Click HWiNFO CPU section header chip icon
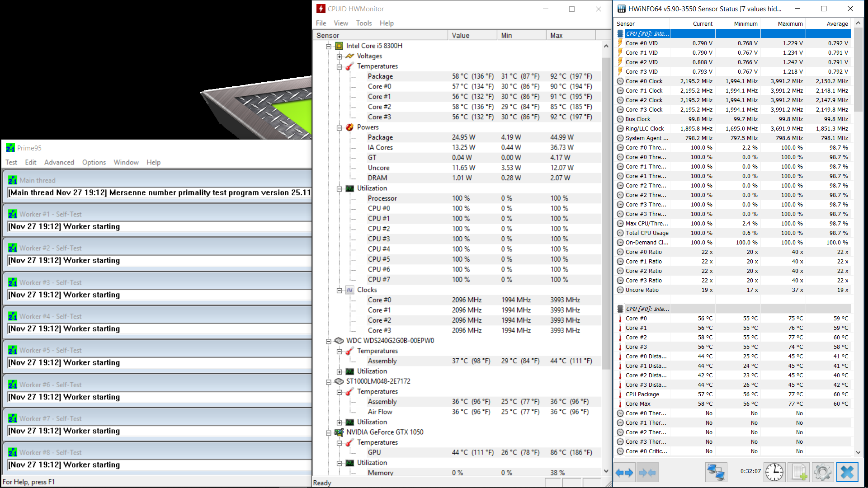The width and height of the screenshot is (868, 488). pyautogui.click(x=620, y=33)
